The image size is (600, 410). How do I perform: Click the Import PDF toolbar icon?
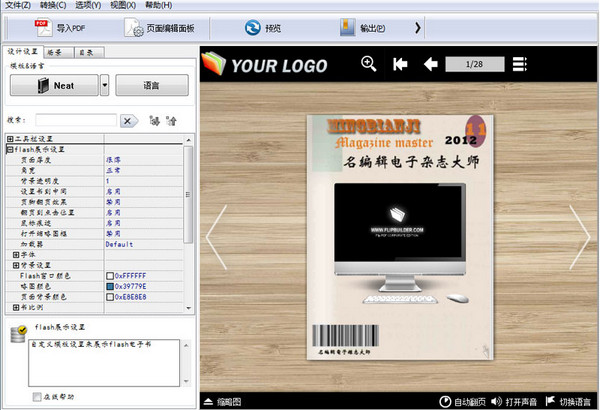point(43,28)
